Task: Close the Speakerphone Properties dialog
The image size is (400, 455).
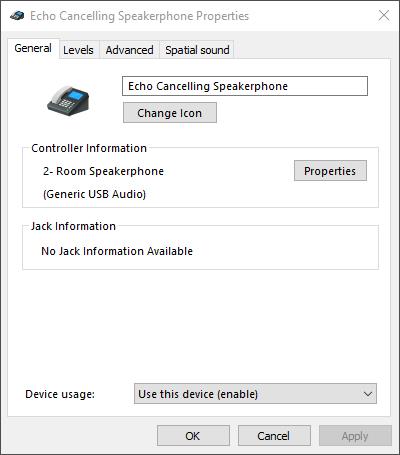Action: tap(384, 15)
